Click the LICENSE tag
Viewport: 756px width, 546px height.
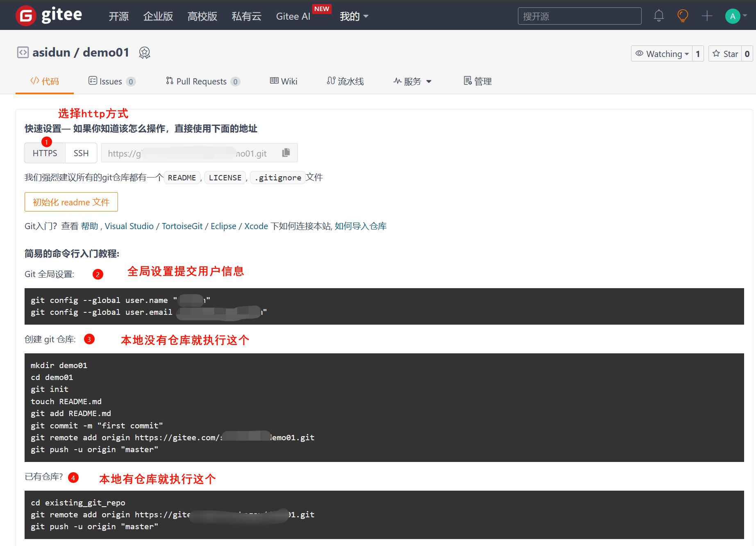point(225,177)
